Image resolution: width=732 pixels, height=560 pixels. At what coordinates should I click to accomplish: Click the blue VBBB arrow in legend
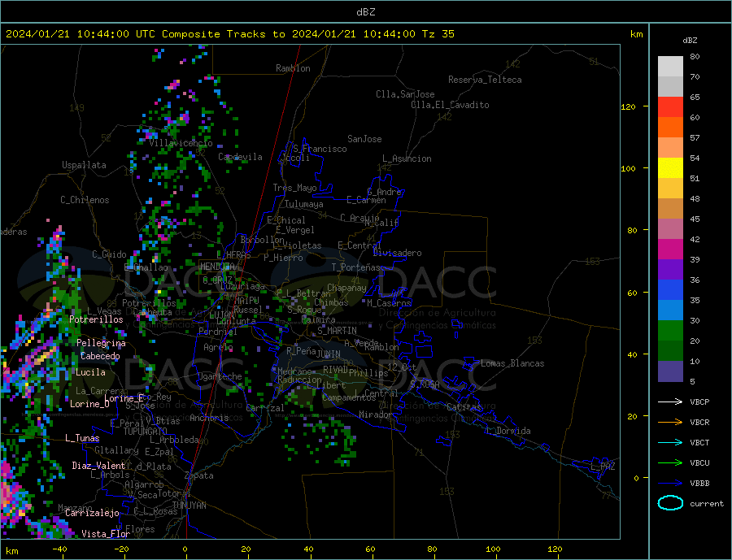pyautogui.click(x=670, y=484)
